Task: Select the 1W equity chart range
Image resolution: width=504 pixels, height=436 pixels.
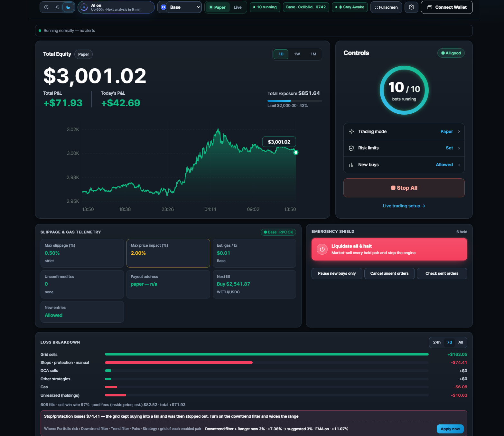Action: pos(297,54)
